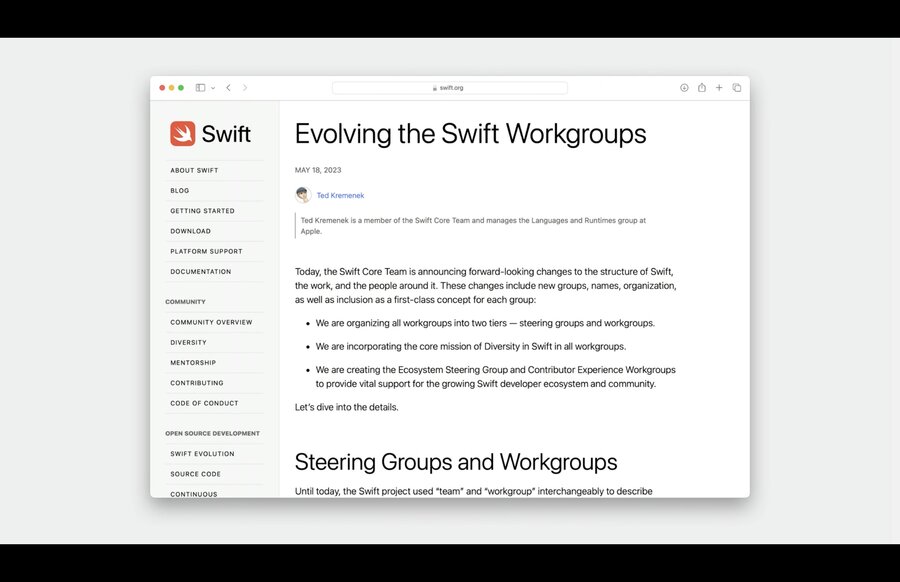Open the sidebar options dropdown chevron
Screen dimensions: 900x582
pos(213,88)
